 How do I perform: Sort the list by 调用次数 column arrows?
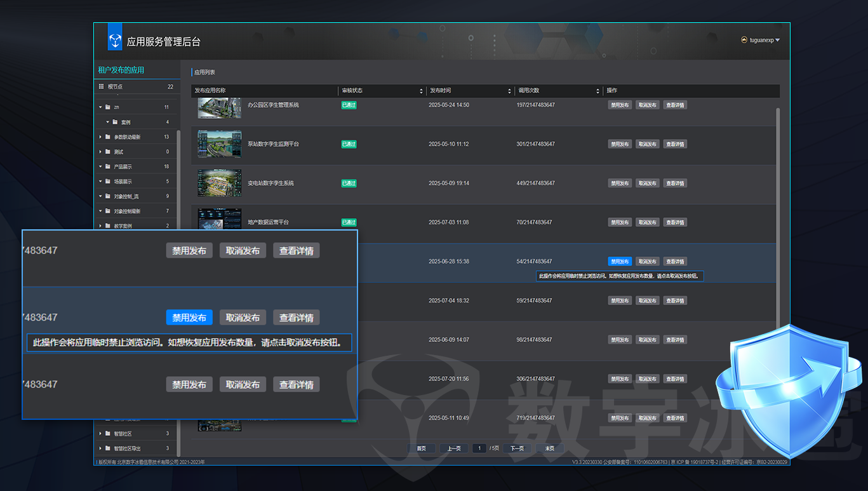click(x=598, y=91)
